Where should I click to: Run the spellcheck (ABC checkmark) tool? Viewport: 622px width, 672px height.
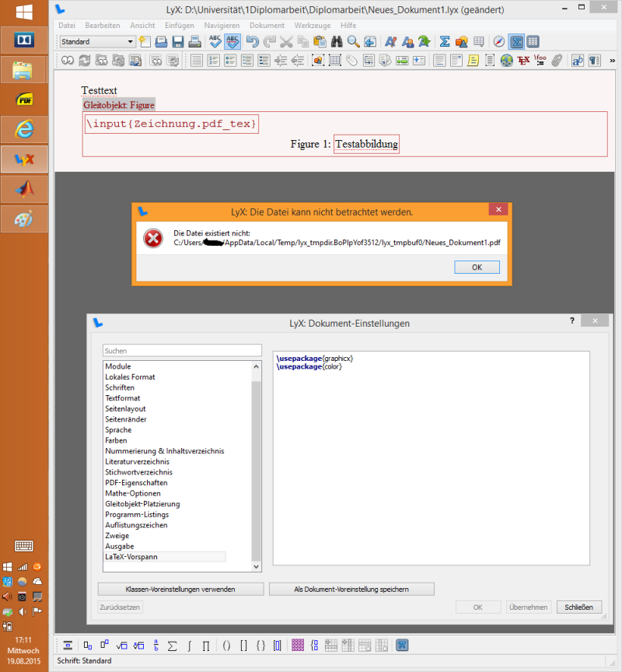[215, 41]
